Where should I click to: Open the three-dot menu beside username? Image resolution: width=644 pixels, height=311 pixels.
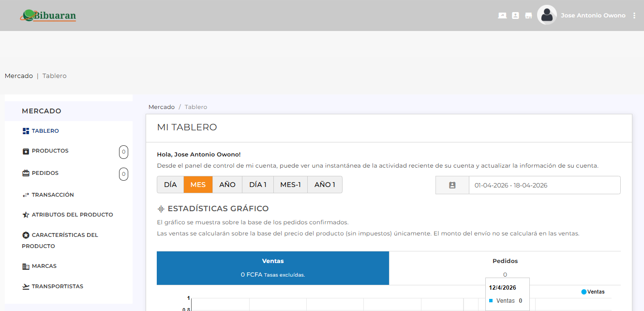pyautogui.click(x=634, y=16)
